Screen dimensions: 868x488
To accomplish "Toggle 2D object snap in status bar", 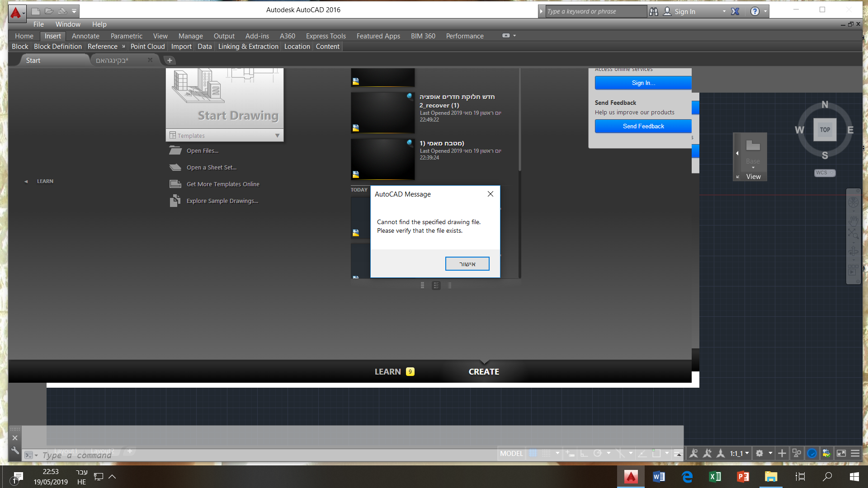I will click(656, 453).
